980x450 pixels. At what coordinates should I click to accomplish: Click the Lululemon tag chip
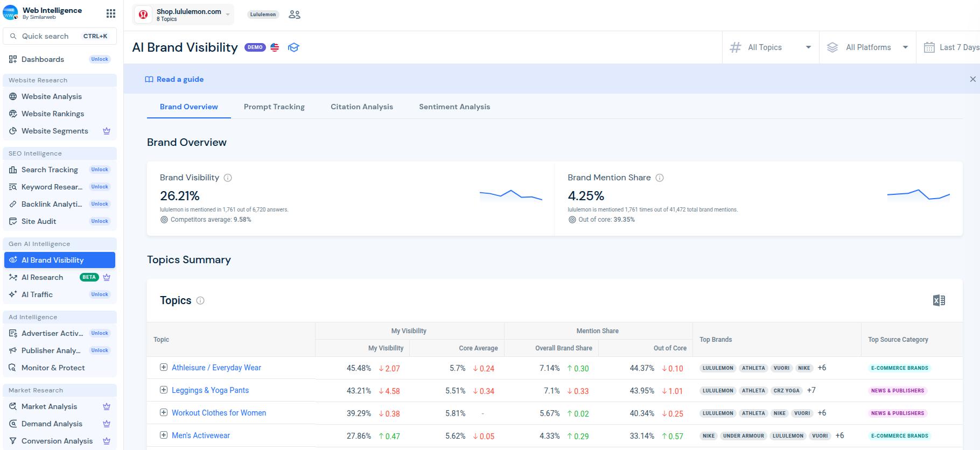263,15
